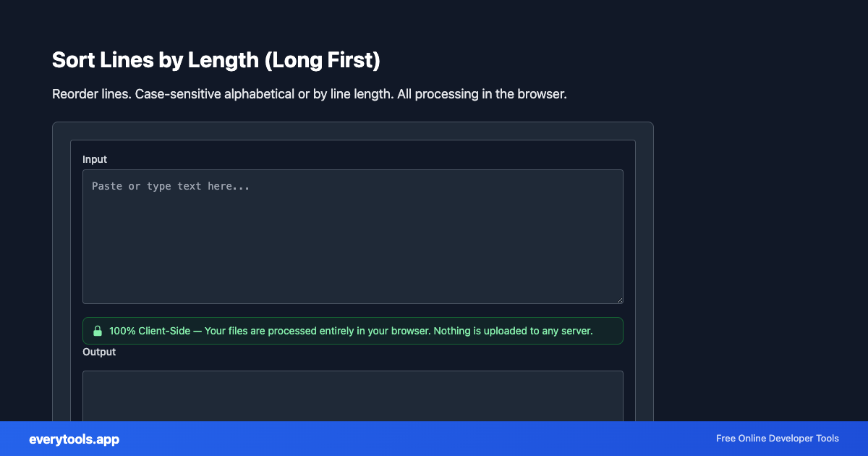The height and width of the screenshot is (456, 868).
Task: Click the Free Online Developer Tools footer link
Action: tap(778, 439)
